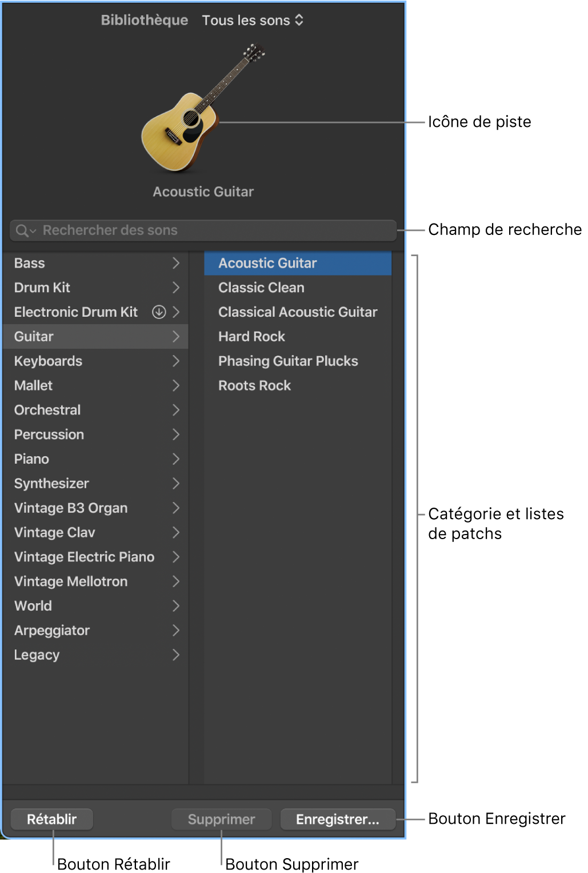Screen dimensions: 588x873
Task: Select the Drum Kit category
Action: point(95,288)
